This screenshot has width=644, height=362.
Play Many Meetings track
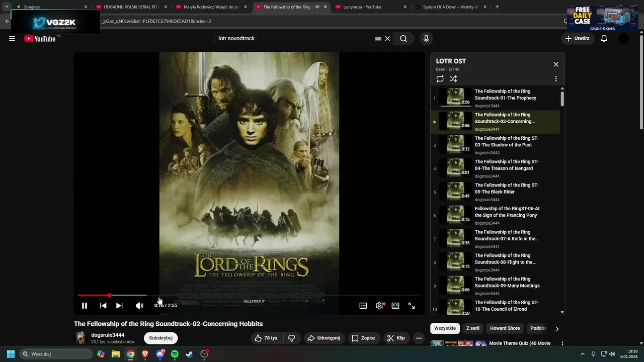click(x=496, y=286)
